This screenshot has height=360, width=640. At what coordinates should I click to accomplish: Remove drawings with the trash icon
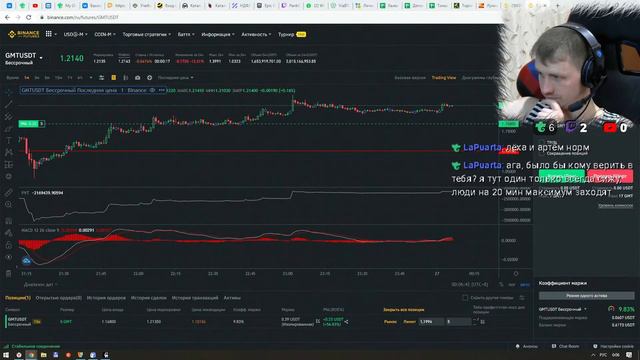pos(9,273)
